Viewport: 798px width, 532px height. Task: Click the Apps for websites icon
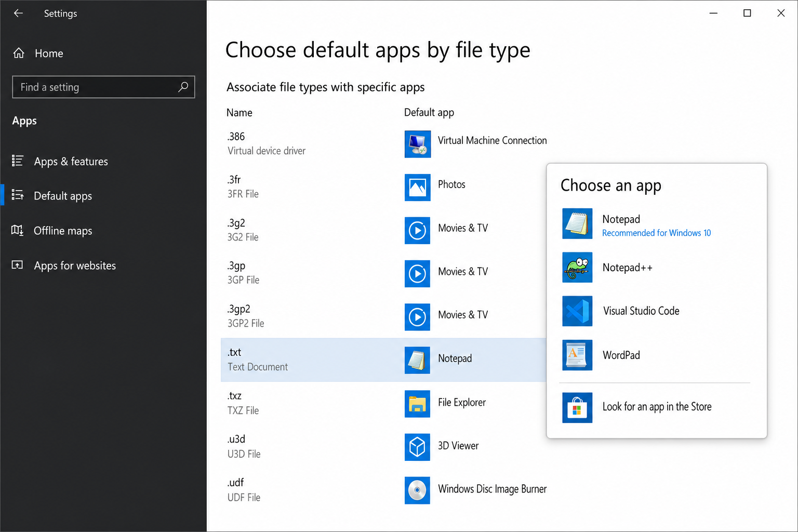(18, 265)
